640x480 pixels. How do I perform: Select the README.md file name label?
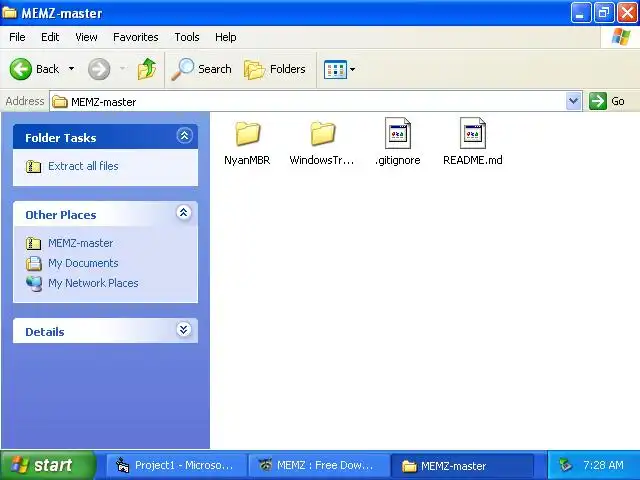pos(473,160)
